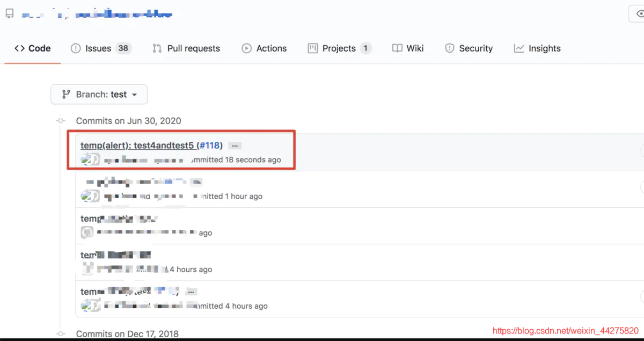
Task: Click author avatar on commit 4 hours ago bottom row
Action: click(90, 306)
